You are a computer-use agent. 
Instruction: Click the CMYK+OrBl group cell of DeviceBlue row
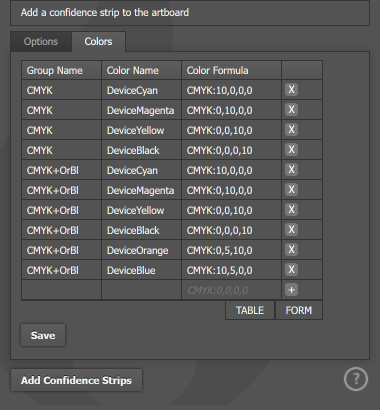61,270
